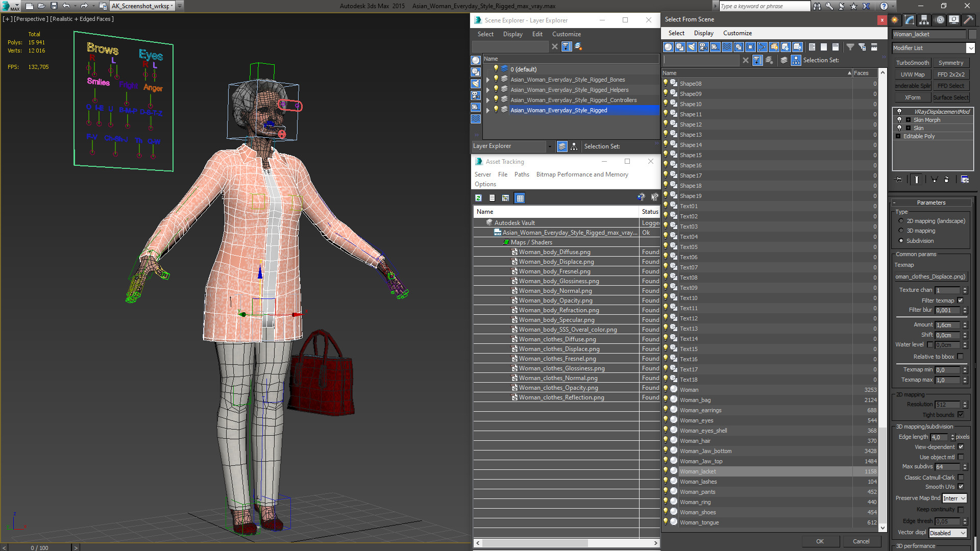Expand the Asian_Woman_Everyday_Style_Rigged_Bones layer
This screenshot has height=551, width=980.
click(x=488, y=80)
